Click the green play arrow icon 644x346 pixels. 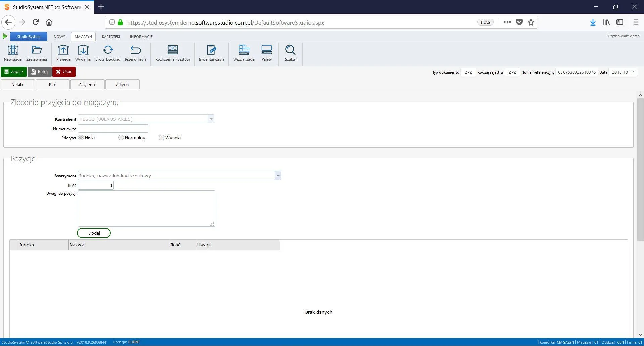tap(5, 36)
